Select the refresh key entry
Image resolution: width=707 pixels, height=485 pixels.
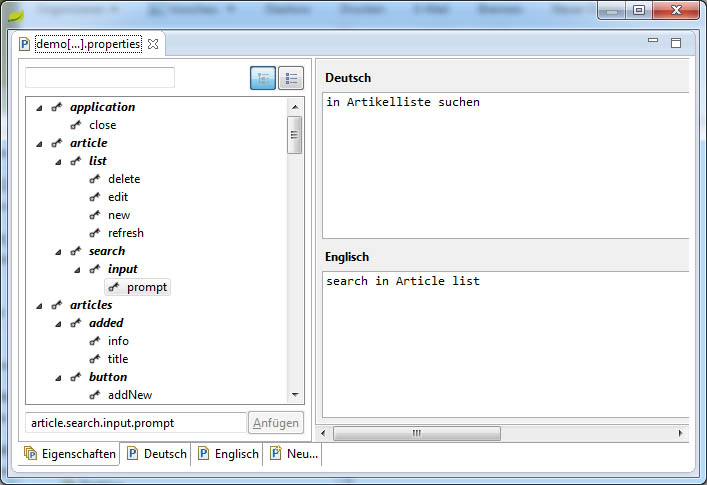click(x=126, y=233)
